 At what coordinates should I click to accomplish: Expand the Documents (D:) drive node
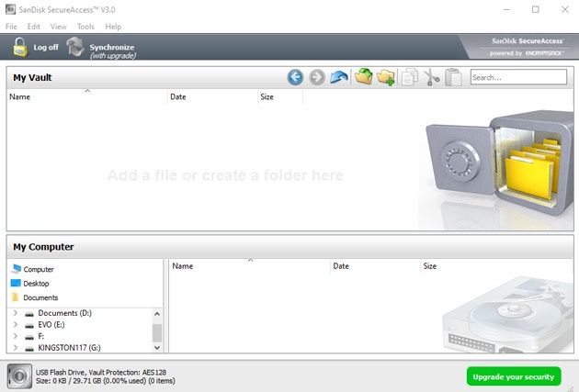[x=15, y=313]
